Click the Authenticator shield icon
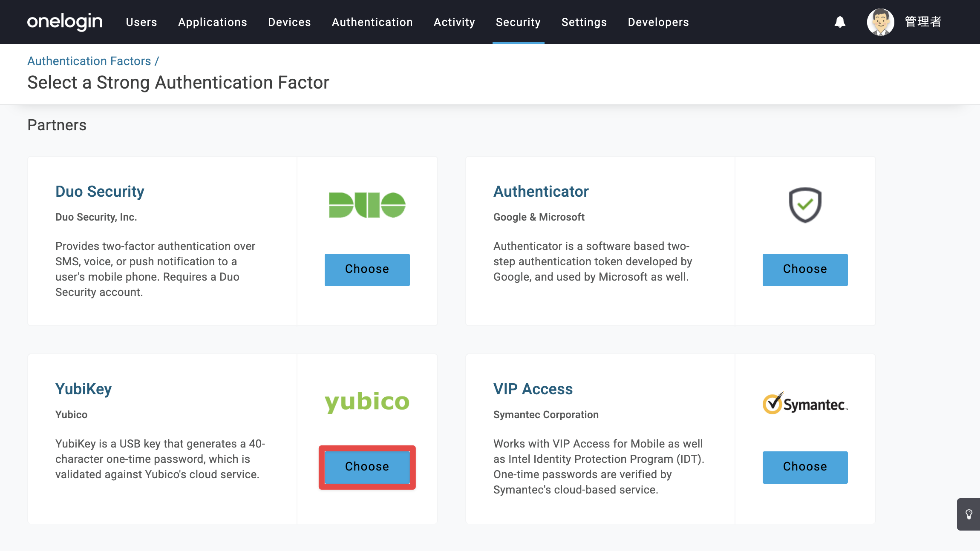 pos(805,205)
